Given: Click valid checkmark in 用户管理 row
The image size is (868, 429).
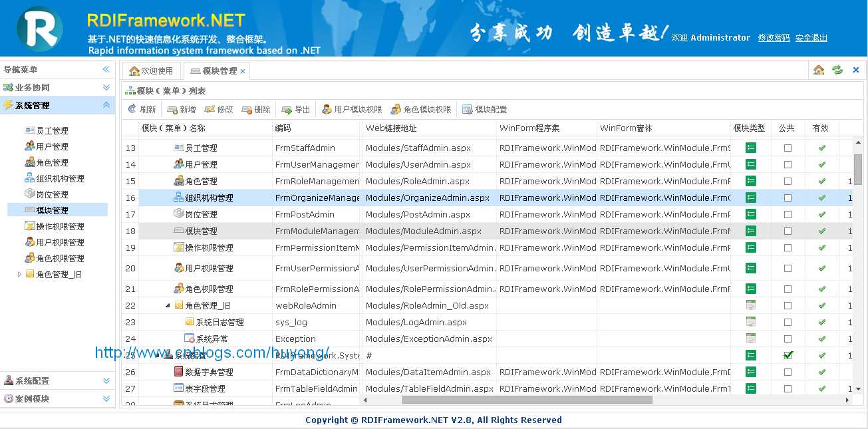Looking at the screenshot, I should [x=822, y=164].
